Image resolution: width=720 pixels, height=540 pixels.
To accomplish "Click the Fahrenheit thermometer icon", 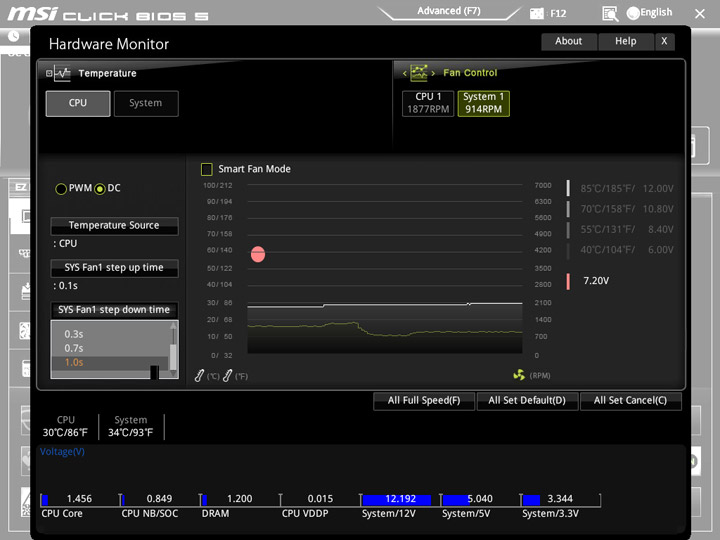I will 227,376.
